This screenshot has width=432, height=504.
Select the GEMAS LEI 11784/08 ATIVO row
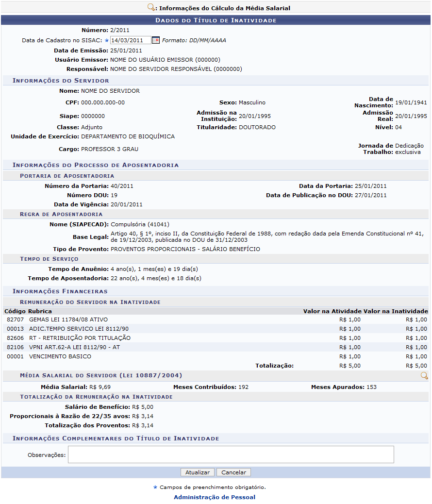point(68,319)
